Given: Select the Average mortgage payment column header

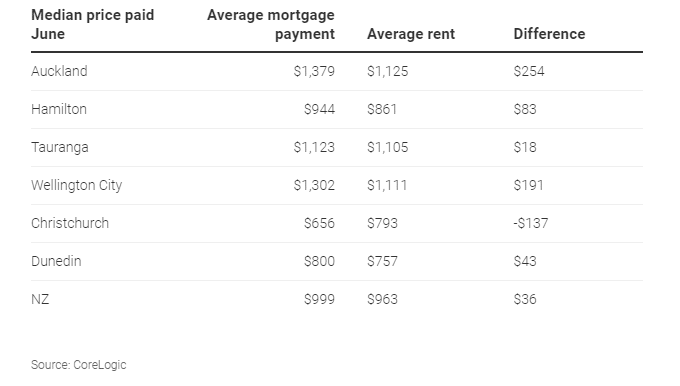Looking at the screenshot, I should [x=271, y=24].
